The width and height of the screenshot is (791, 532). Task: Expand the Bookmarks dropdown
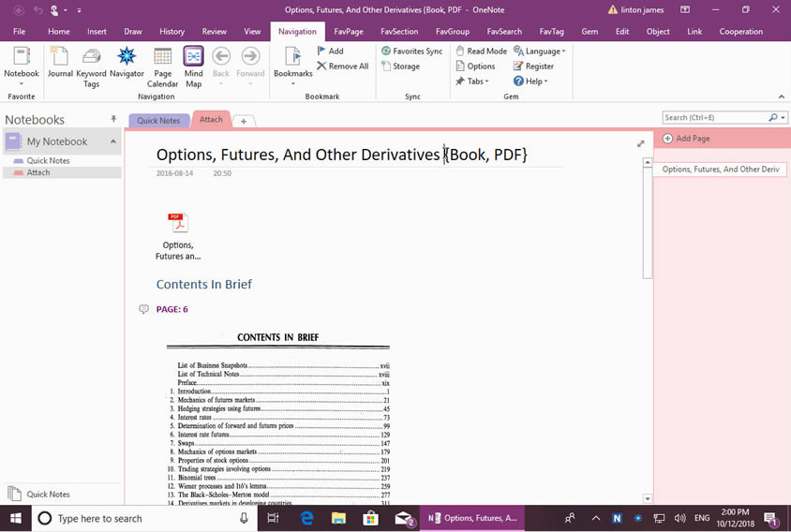tap(292, 83)
